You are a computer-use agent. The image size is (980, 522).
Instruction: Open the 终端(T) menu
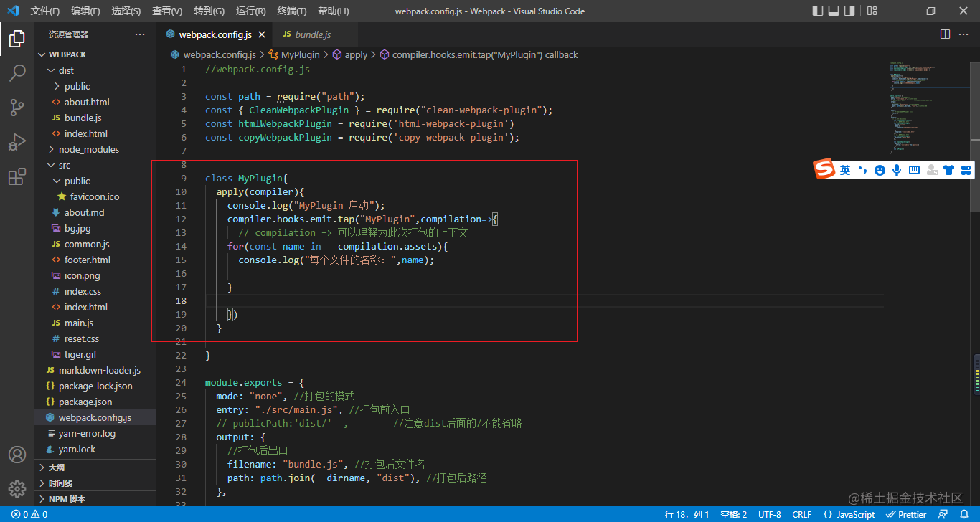coord(292,11)
